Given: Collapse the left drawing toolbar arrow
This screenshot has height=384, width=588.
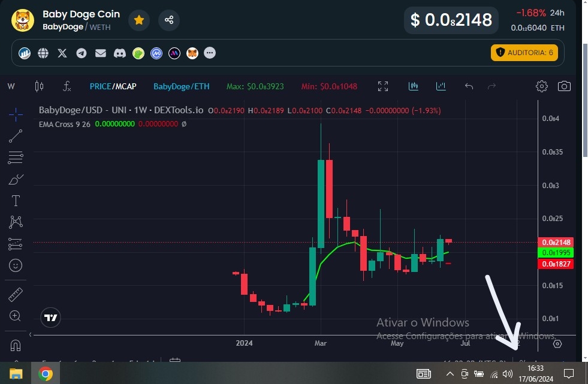Looking at the screenshot, I should point(31,334).
